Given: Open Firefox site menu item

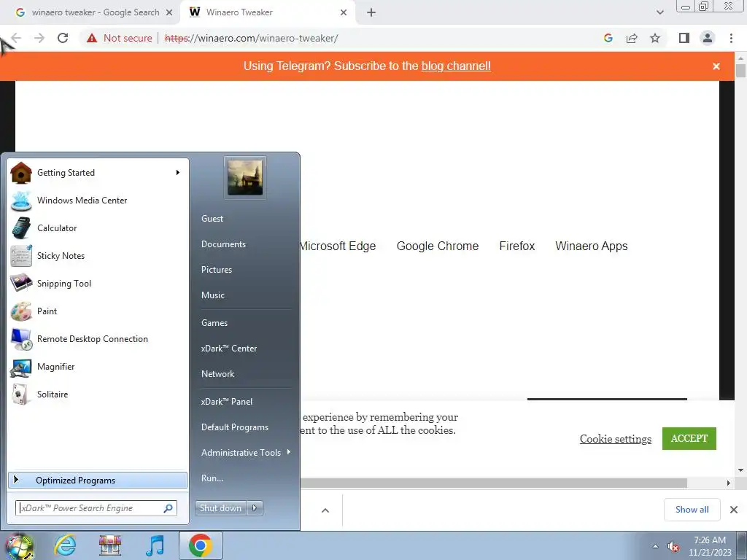Looking at the screenshot, I should coord(517,246).
